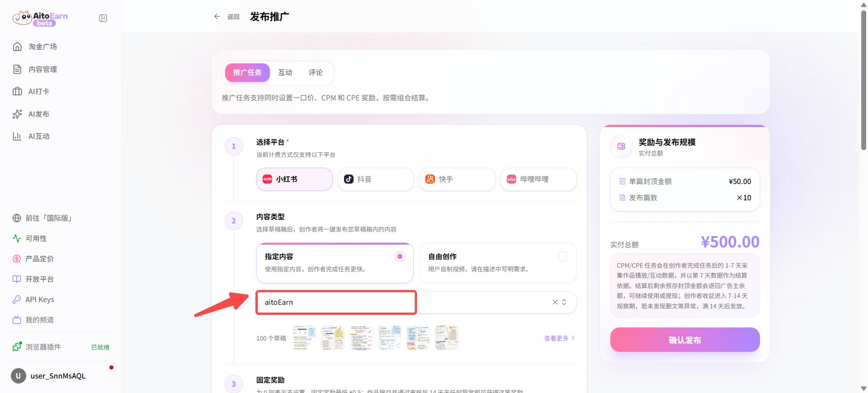
Task: Click the ¥50.00 单篇封顶金额 value
Action: pyautogui.click(x=740, y=181)
